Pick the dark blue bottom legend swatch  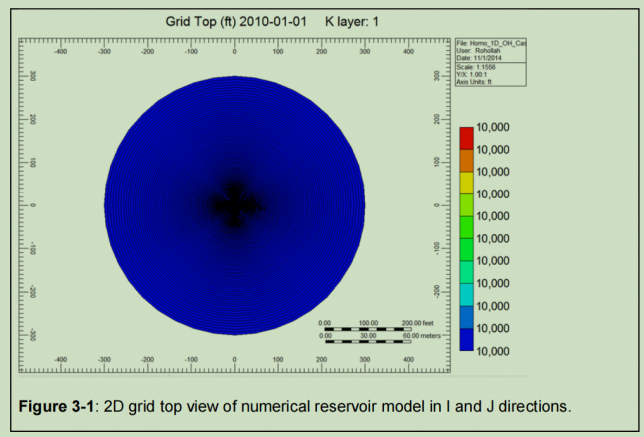click(x=465, y=339)
